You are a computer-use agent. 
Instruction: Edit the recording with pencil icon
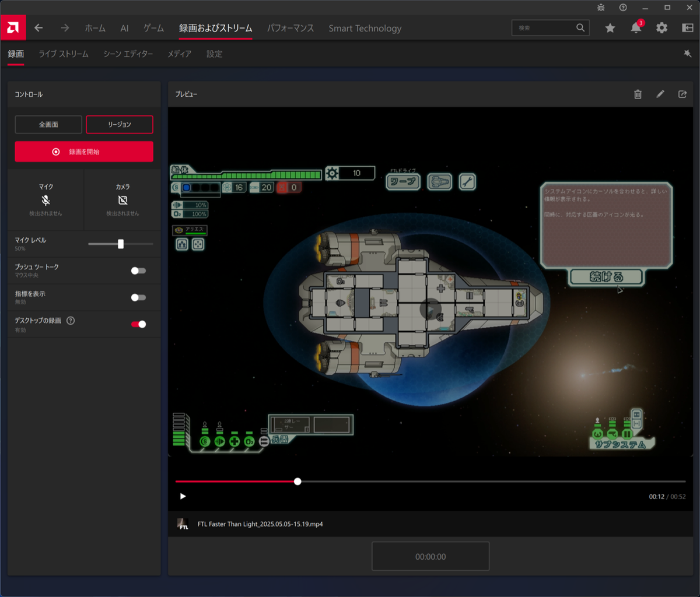click(660, 94)
